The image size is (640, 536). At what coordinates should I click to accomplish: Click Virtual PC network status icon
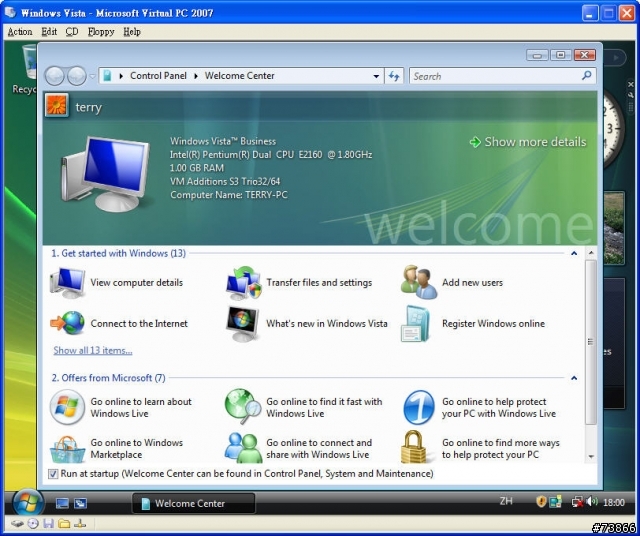80,523
